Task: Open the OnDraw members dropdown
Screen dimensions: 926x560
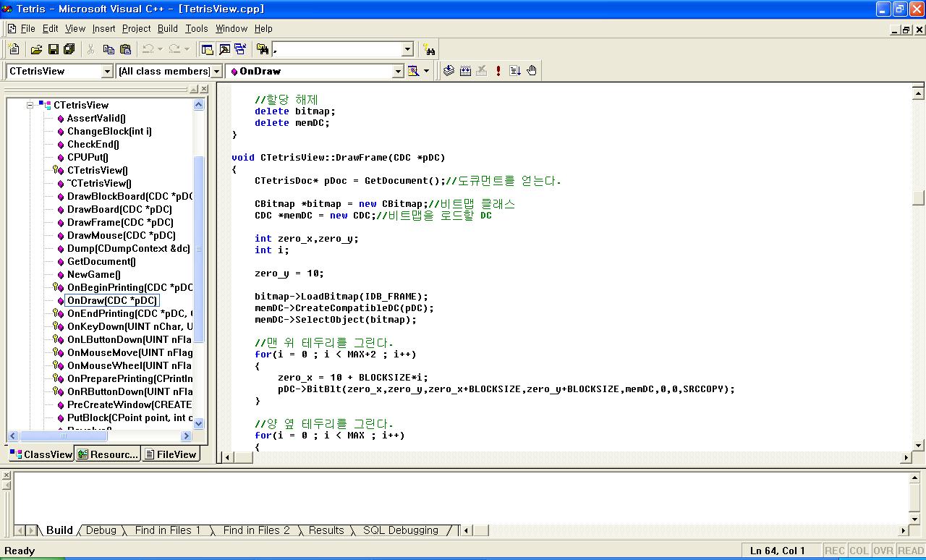Action: 398,71
